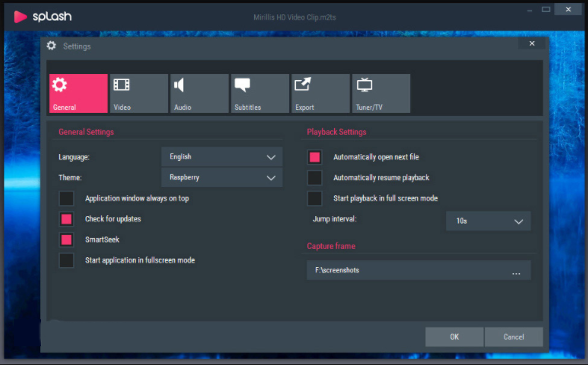
Task: Enable Automatically resume playback
Action: pos(315,177)
